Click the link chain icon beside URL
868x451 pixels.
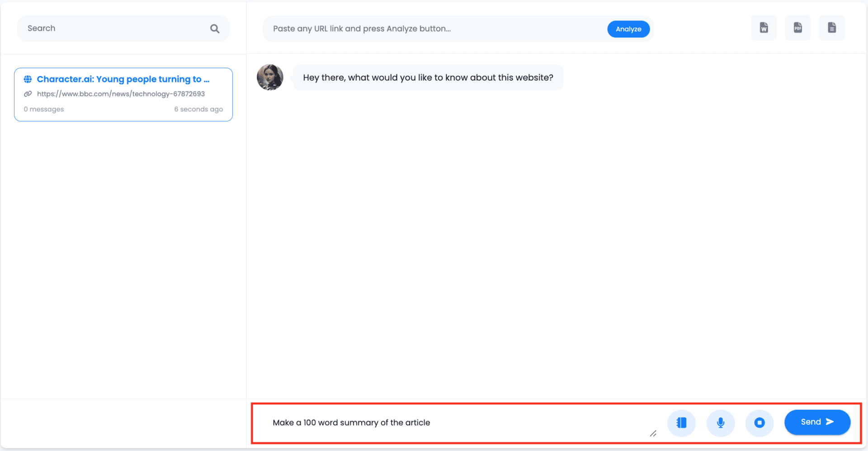[x=28, y=94]
